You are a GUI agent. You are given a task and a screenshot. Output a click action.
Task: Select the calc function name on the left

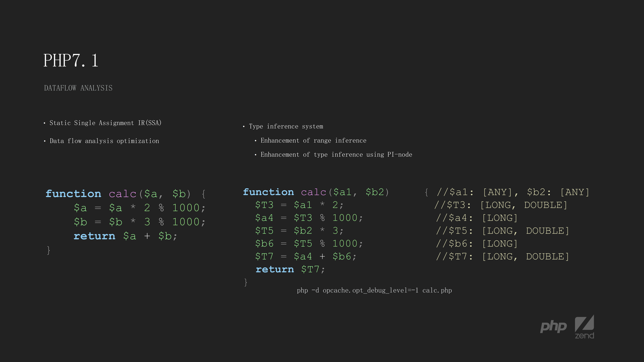123,194
